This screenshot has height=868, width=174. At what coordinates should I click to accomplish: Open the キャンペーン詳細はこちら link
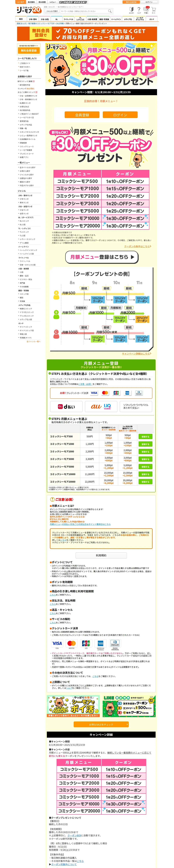click(136, 353)
